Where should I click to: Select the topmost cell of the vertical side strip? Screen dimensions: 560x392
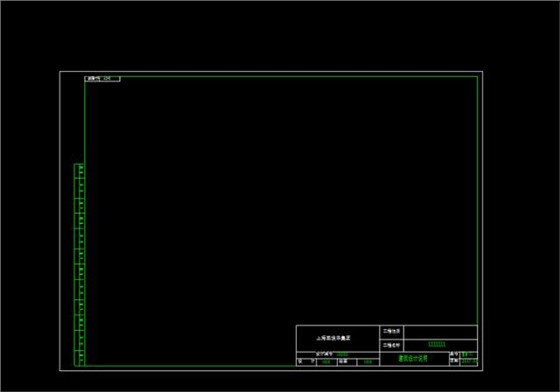point(79,171)
